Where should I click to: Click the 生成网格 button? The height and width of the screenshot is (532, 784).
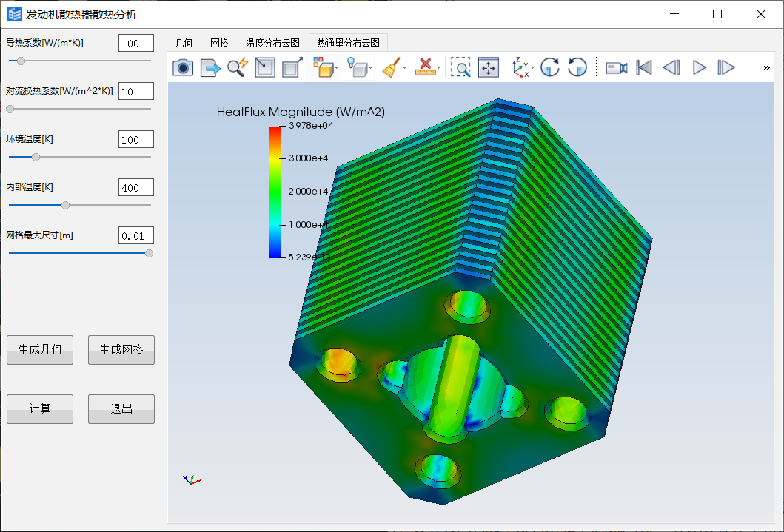[121, 350]
